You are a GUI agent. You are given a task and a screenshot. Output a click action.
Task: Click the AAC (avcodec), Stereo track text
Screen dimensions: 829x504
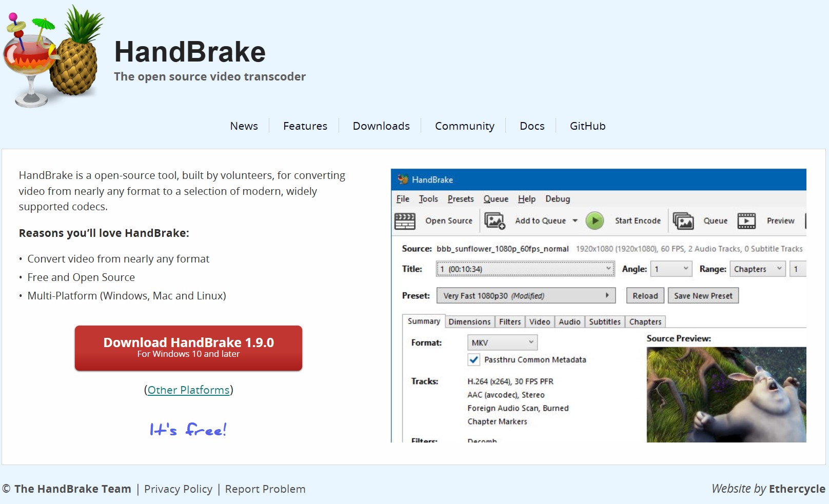(506, 395)
